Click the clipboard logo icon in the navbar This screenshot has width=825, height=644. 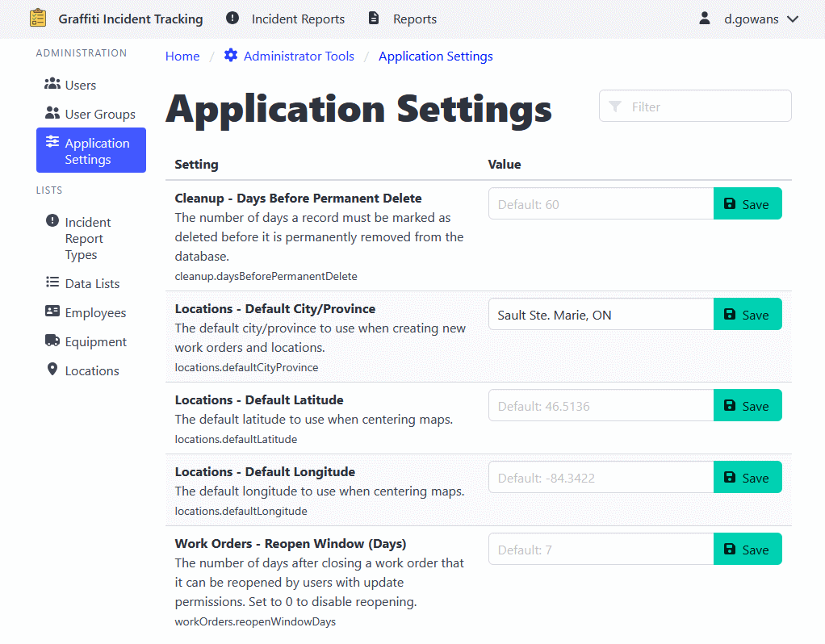[x=37, y=17]
